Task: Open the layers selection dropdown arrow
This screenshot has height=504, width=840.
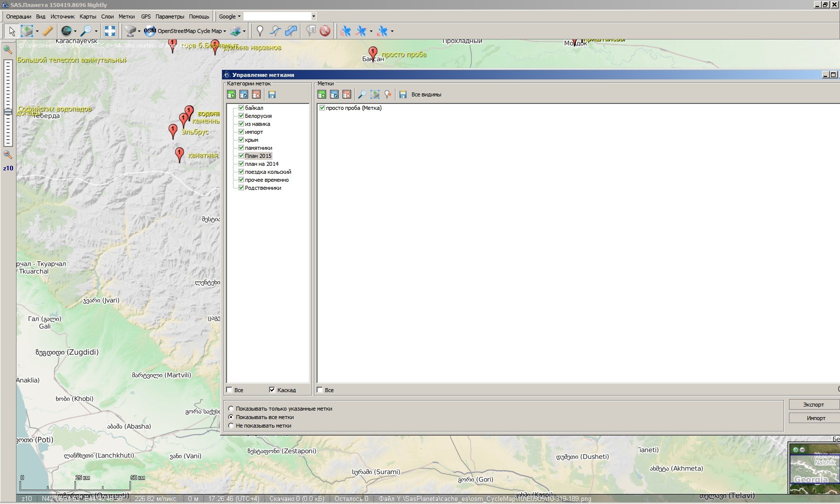Action: pos(244,31)
